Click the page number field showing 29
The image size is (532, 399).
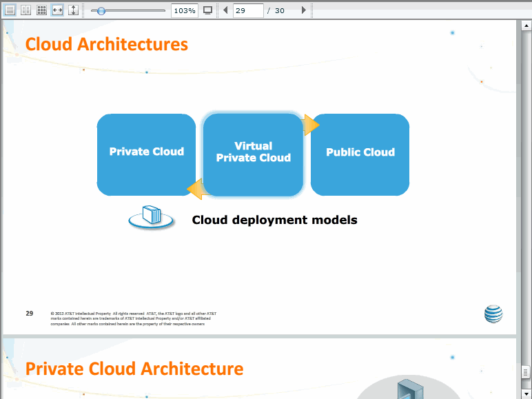point(248,10)
